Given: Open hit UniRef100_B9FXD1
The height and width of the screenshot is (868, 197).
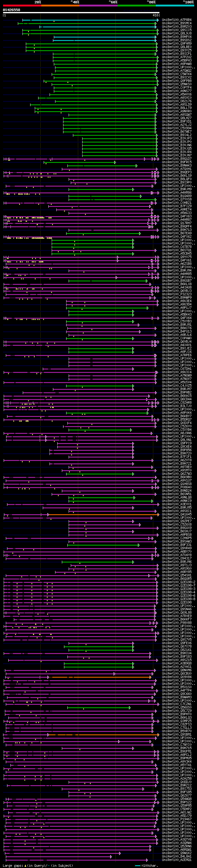Looking at the screenshot, I should (177, 121).
